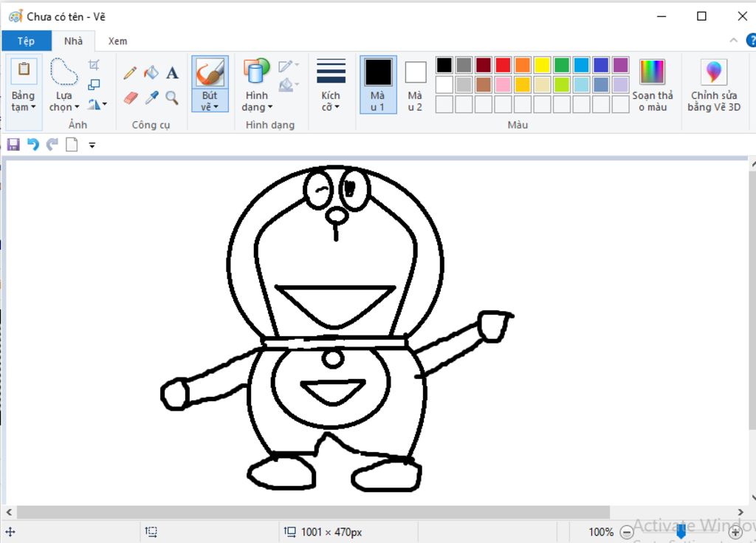Screen dimensions: 756x543
Task: Pick the black color swatch
Action: coord(444,65)
